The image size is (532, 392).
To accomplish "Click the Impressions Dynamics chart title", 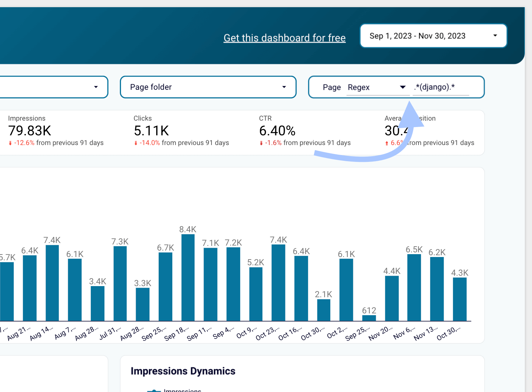I will [183, 371].
